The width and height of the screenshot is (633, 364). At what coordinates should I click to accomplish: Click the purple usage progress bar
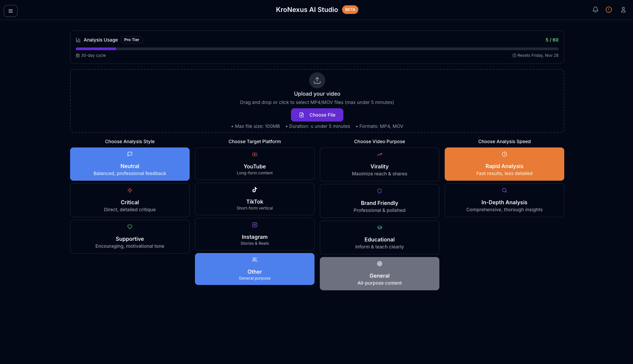coord(96,48)
